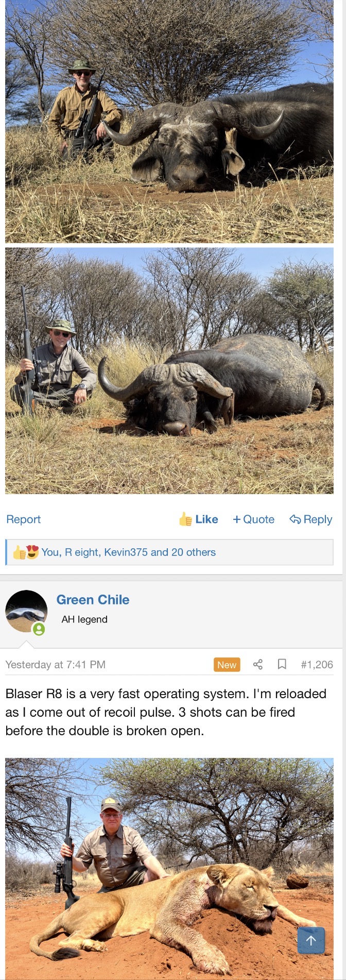346x980 pixels.
Task: Tap the blue scroll-to-top arrow button
Action: [311, 940]
